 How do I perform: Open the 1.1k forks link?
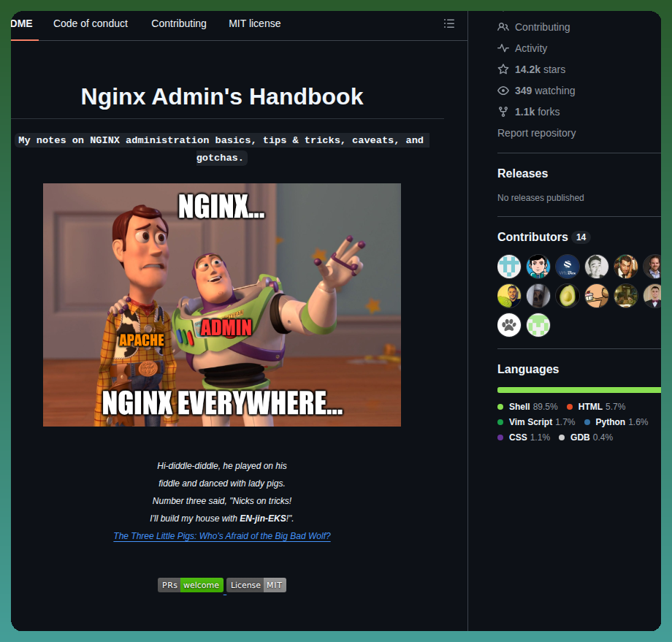537,112
